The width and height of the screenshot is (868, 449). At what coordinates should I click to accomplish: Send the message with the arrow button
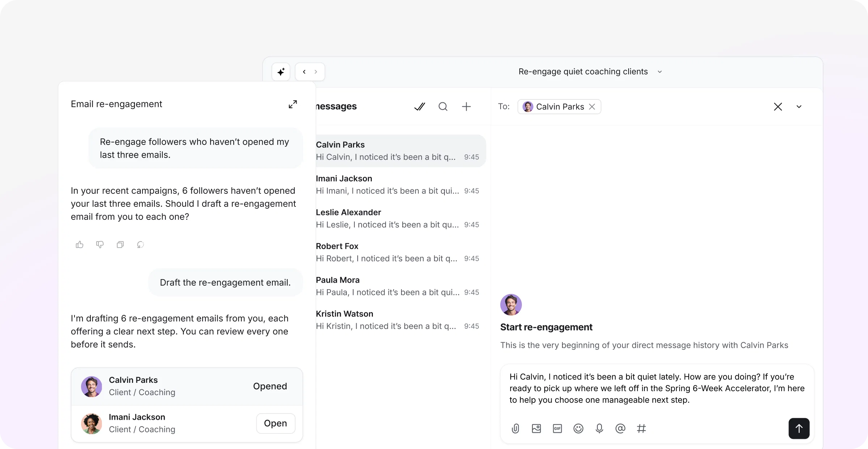click(x=799, y=428)
